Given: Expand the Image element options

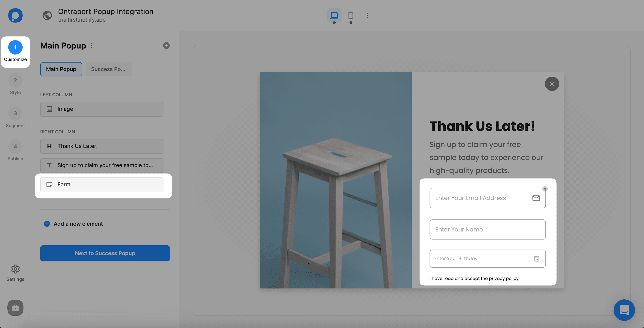Looking at the screenshot, I should [102, 109].
